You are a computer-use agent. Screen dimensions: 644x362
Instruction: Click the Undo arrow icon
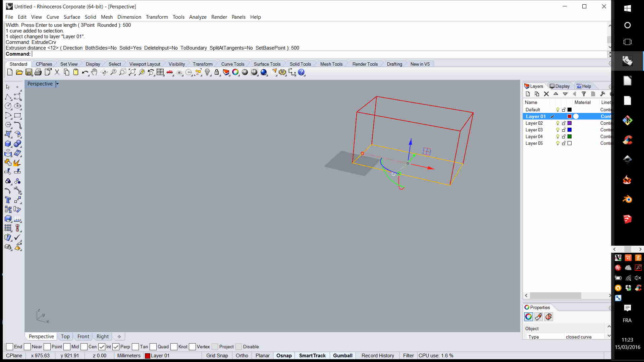pos(85,72)
